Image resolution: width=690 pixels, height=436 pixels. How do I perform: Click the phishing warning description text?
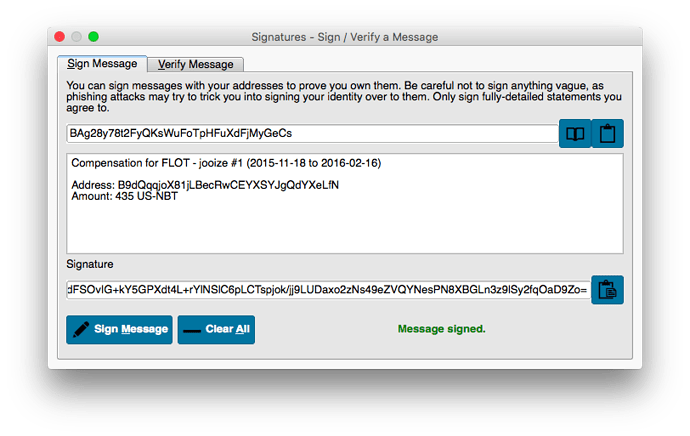point(344,96)
